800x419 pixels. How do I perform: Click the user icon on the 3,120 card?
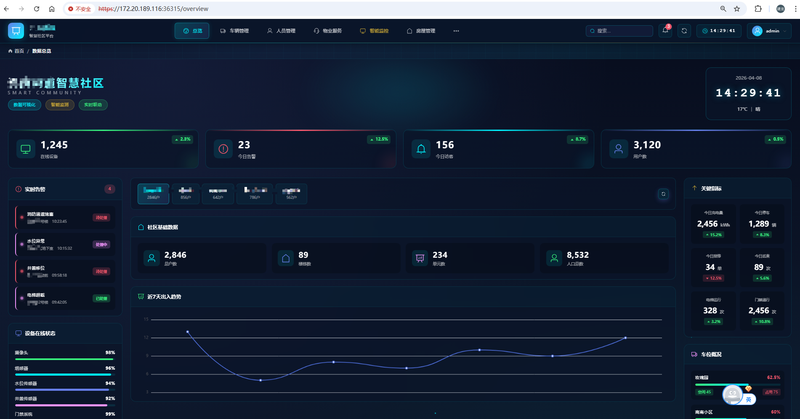click(619, 150)
